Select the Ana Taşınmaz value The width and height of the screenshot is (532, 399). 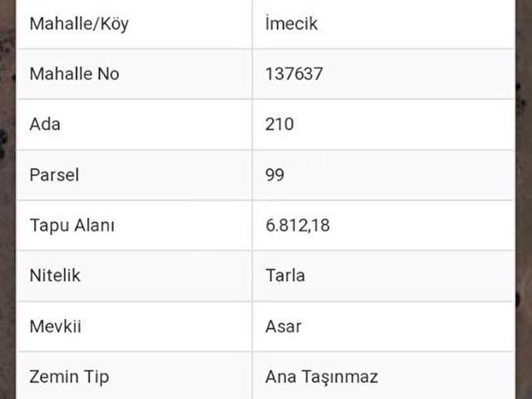tap(321, 377)
